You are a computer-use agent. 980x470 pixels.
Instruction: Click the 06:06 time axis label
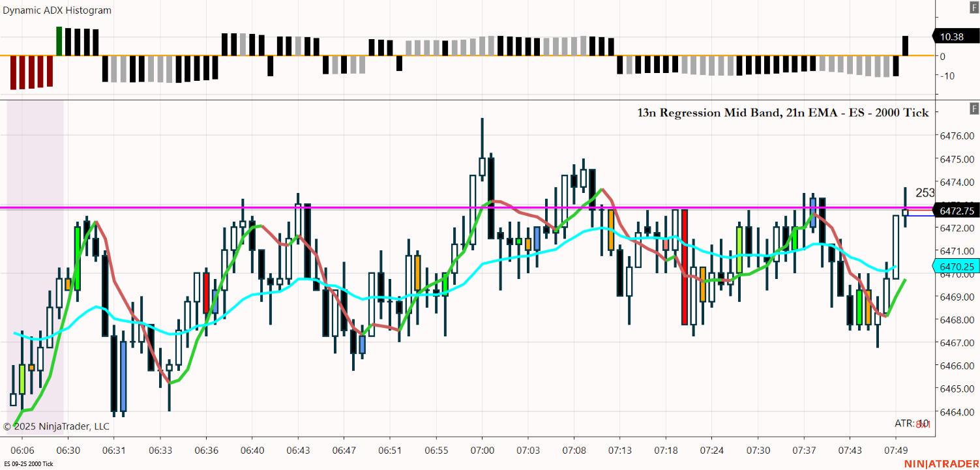22,450
